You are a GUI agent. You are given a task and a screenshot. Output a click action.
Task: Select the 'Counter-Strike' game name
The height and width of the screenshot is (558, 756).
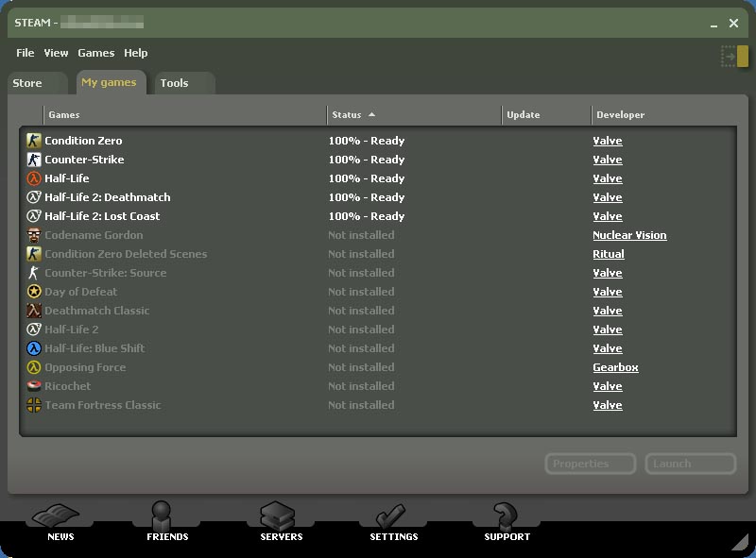[84, 160]
